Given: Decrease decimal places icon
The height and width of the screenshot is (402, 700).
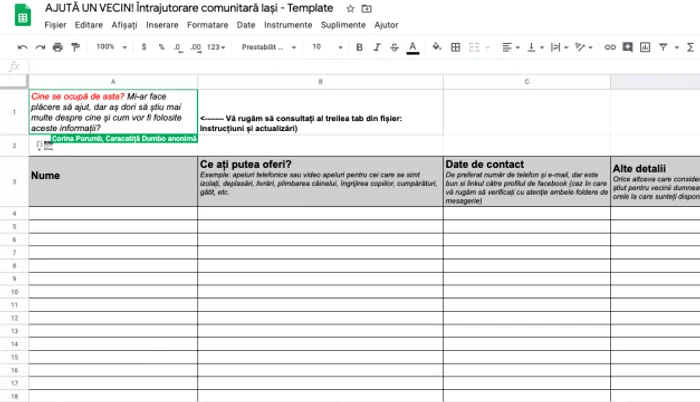Looking at the screenshot, I should [x=178, y=47].
